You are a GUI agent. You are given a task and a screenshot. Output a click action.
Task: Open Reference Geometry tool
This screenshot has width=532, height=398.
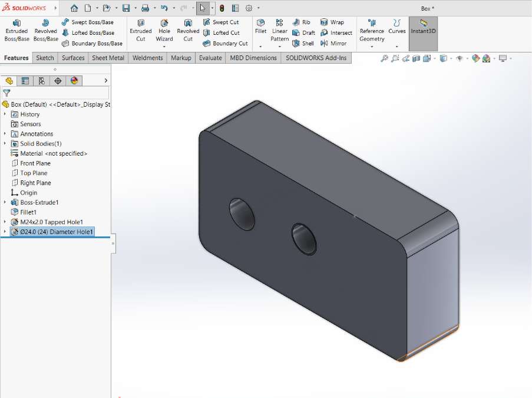(372, 30)
